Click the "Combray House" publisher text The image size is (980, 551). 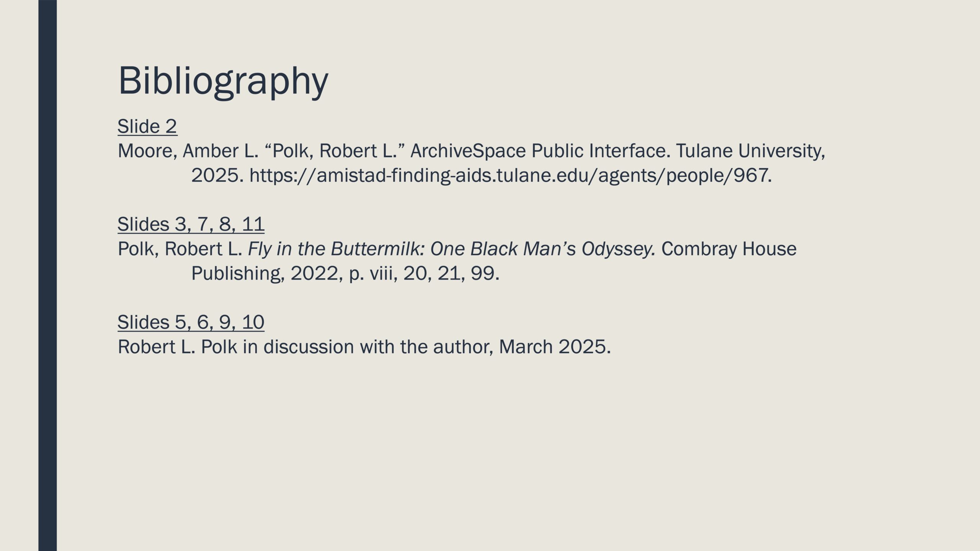(728, 249)
